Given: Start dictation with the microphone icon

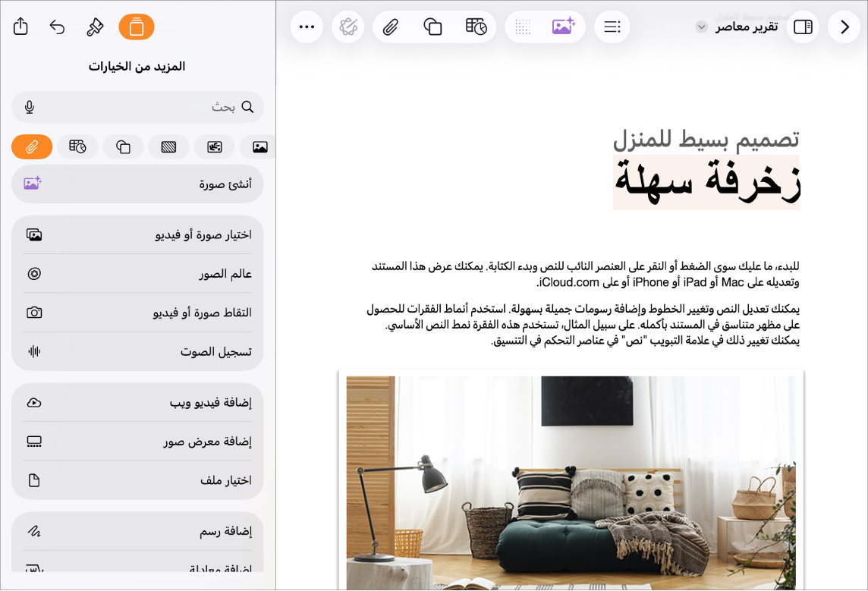Looking at the screenshot, I should click(x=30, y=107).
